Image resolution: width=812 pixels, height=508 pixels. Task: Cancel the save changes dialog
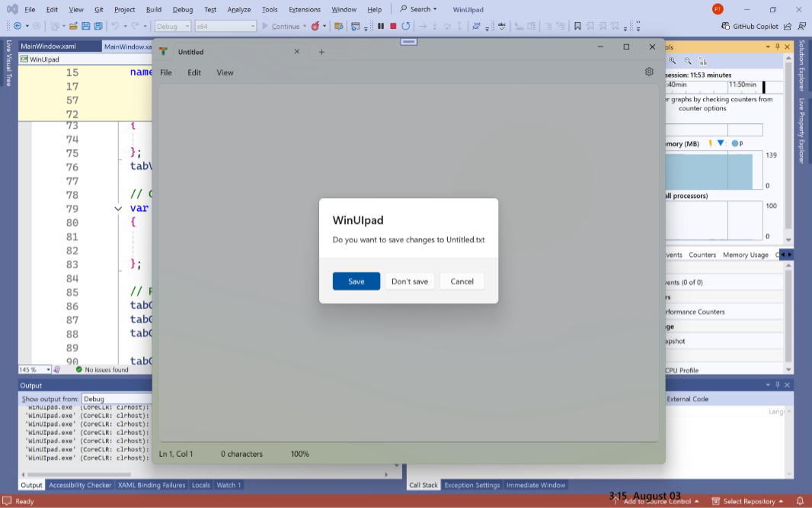pos(462,281)
